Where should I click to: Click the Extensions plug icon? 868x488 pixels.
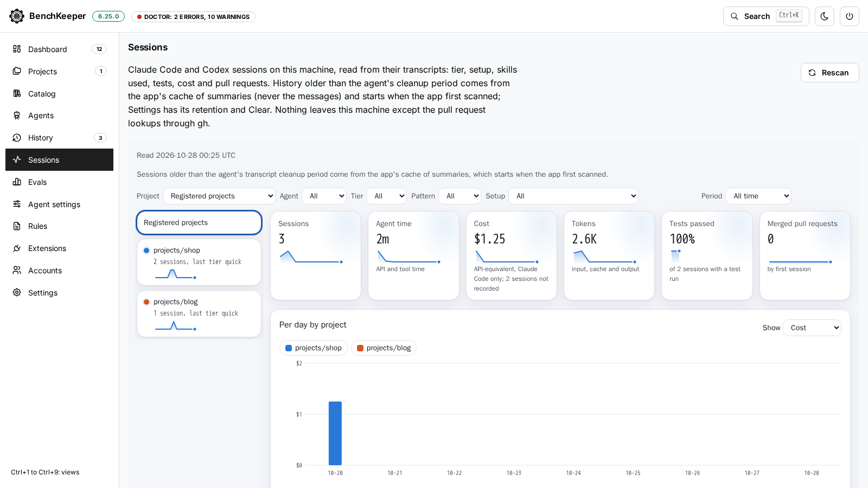(17, 248)
